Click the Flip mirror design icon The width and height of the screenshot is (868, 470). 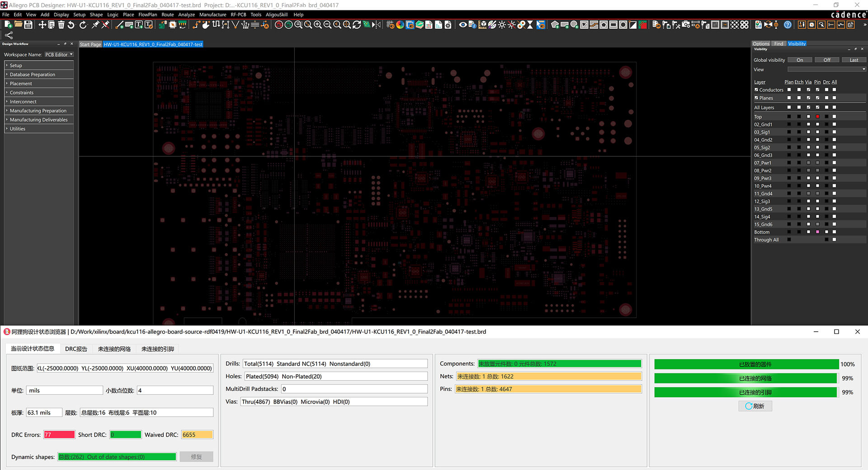(376, 24)
